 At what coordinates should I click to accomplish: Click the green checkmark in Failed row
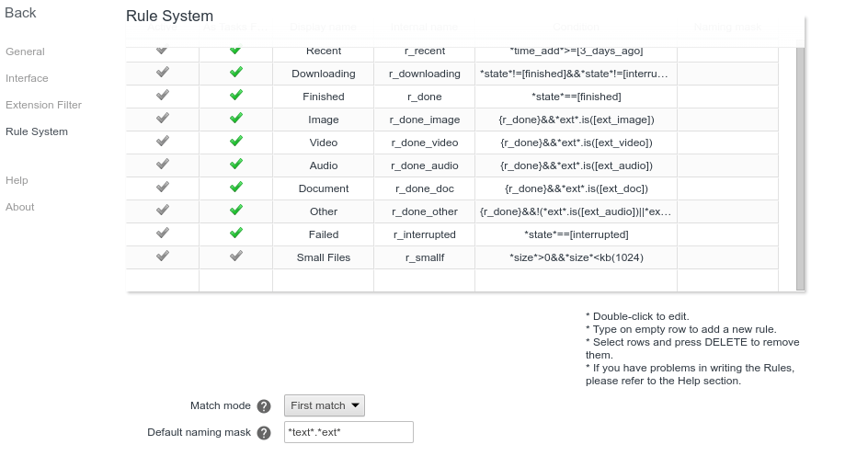pos(235,234)
